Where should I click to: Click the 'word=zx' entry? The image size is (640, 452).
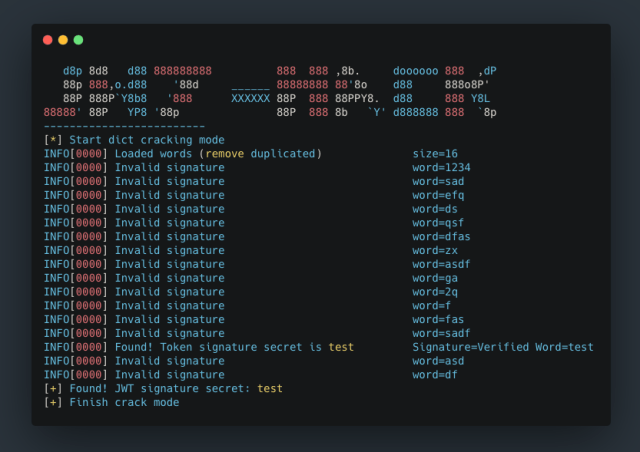[435, 250]
